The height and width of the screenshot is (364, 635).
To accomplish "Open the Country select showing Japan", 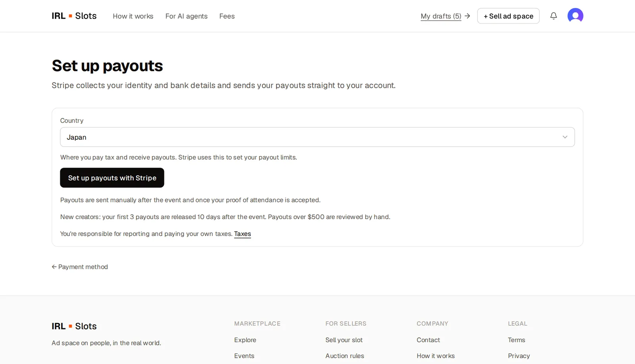I will point(317,137).
